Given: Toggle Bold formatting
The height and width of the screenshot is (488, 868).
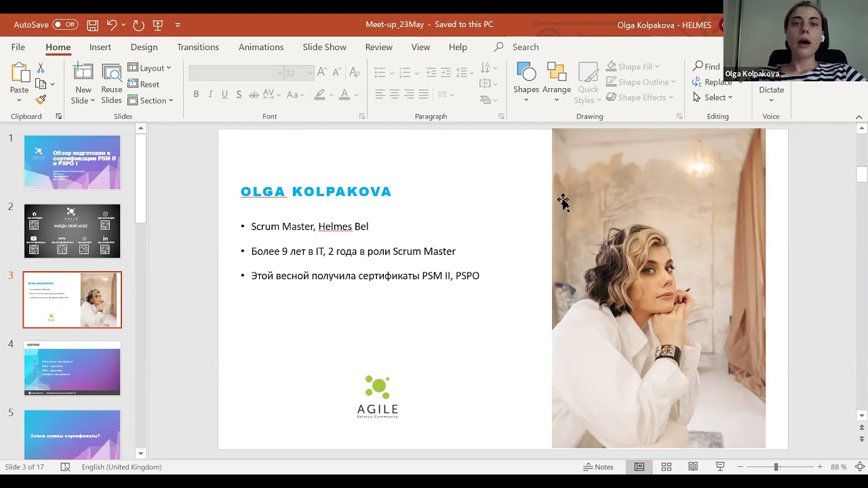Looking at the screenshot, I should 196,94.
